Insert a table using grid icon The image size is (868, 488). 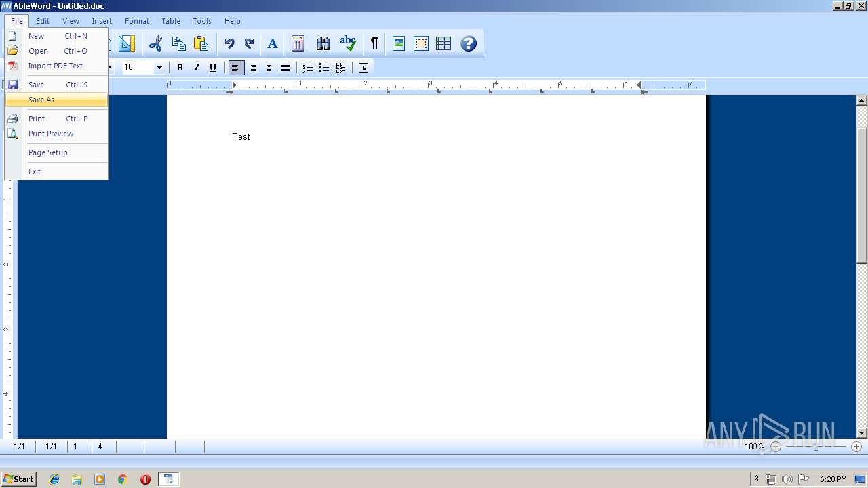[443, 44]
